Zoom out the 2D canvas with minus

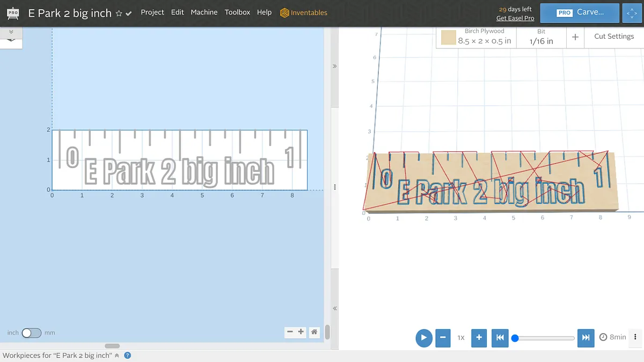click(x=290, y=332)
